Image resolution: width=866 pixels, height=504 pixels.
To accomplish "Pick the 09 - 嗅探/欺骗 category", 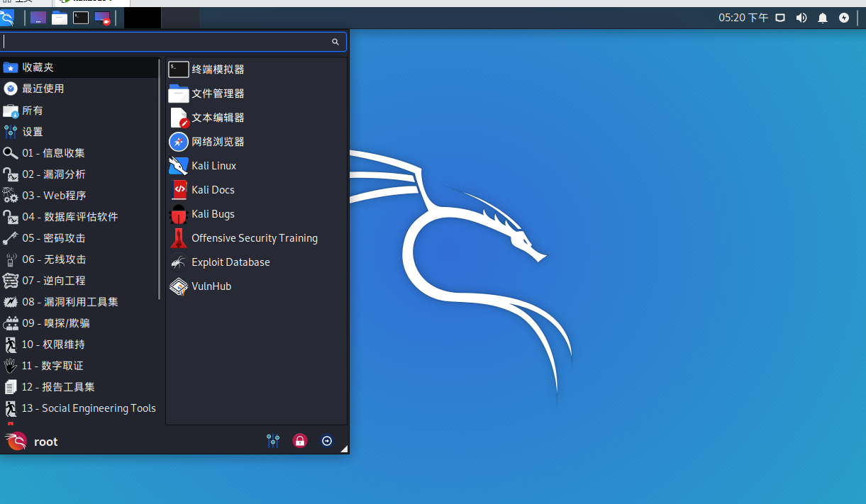I will [x=80, y=323].
